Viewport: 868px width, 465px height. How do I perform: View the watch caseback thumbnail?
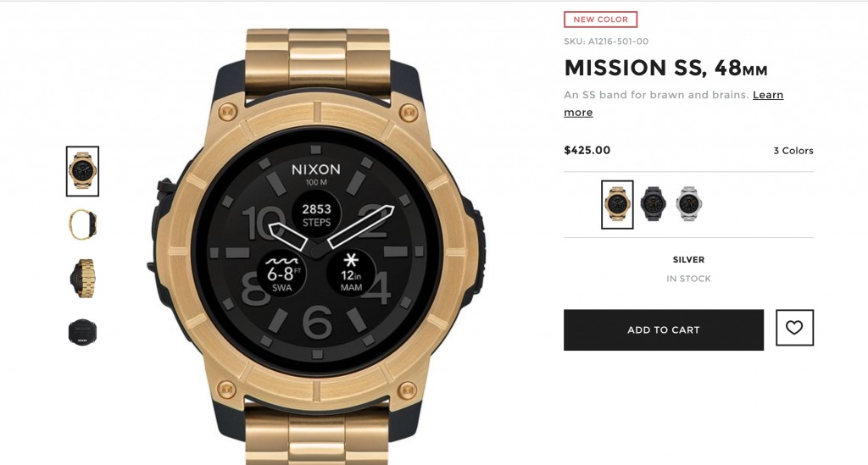[x=82, y=332]
